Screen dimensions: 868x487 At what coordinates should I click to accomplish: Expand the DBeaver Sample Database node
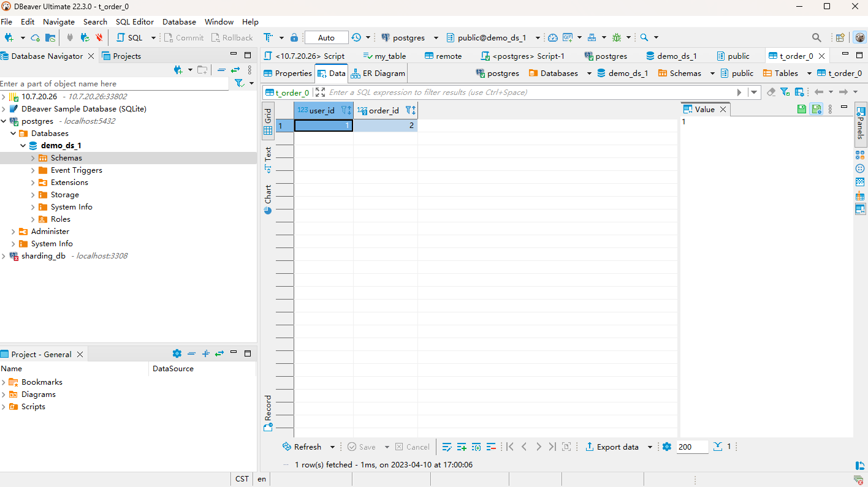[4, 109]
